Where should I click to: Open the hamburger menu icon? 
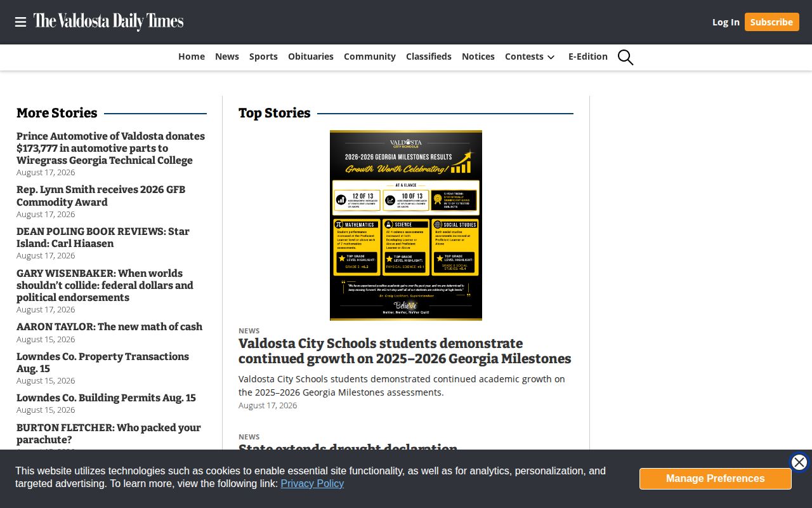(20, 22)
